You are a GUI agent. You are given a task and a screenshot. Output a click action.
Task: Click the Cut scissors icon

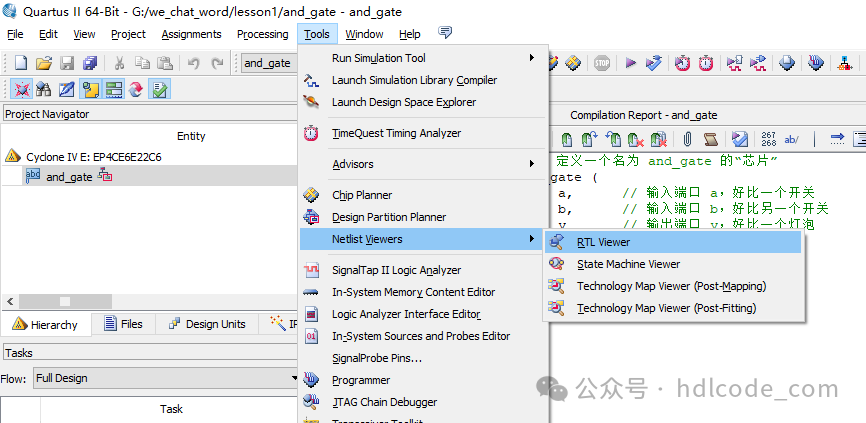pos(119,63)
